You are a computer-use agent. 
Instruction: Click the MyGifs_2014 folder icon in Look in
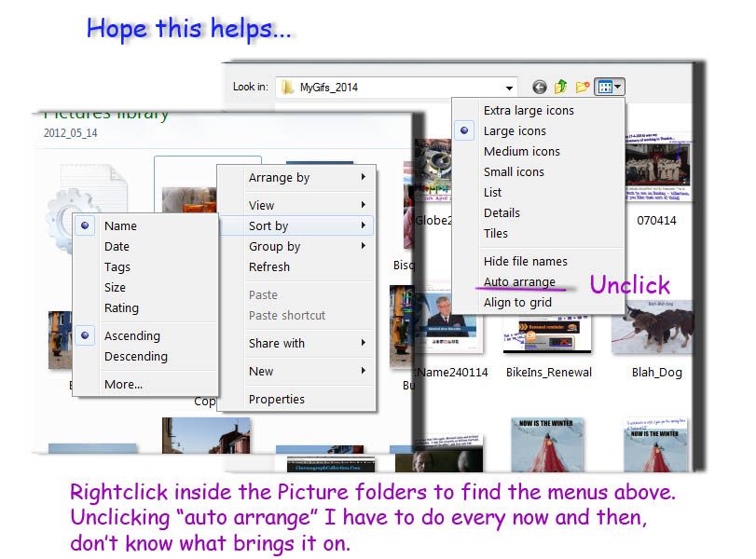287,88
